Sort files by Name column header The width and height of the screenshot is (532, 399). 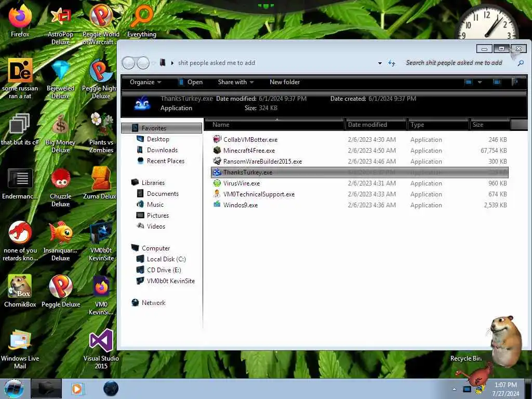coord(274,125)
